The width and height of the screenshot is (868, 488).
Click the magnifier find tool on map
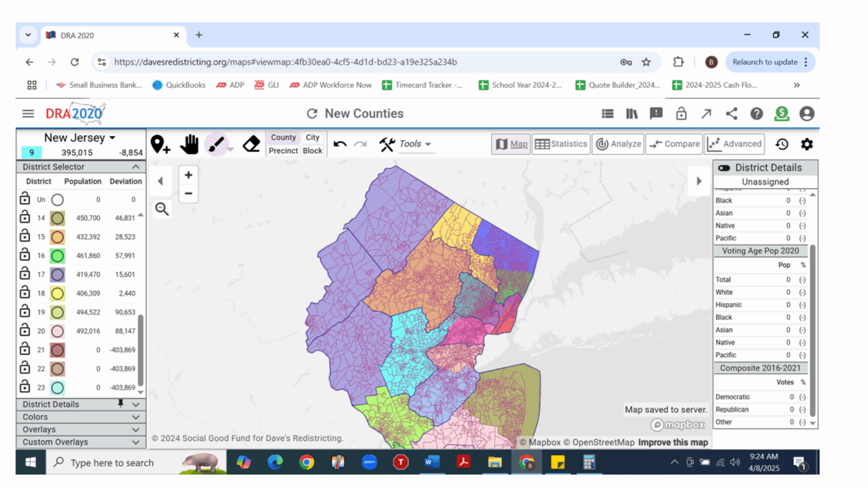[162, 209]
